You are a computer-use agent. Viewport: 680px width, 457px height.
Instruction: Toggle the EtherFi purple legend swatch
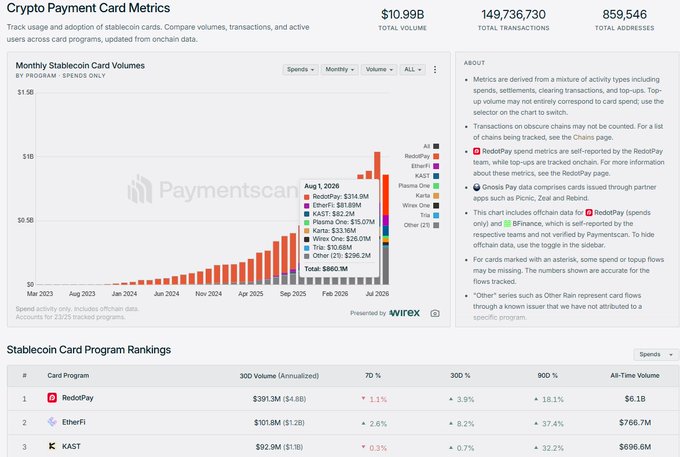(x=436, y=166)
